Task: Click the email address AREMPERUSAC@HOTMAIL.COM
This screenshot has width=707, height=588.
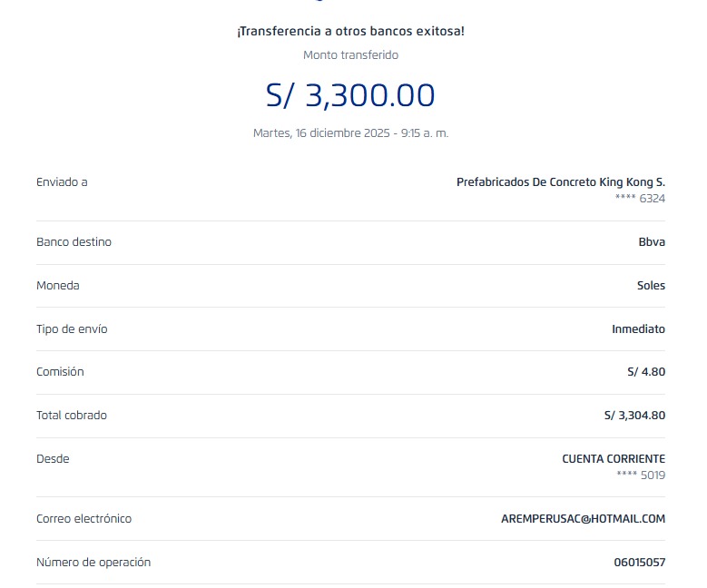Action: point(583,519)
